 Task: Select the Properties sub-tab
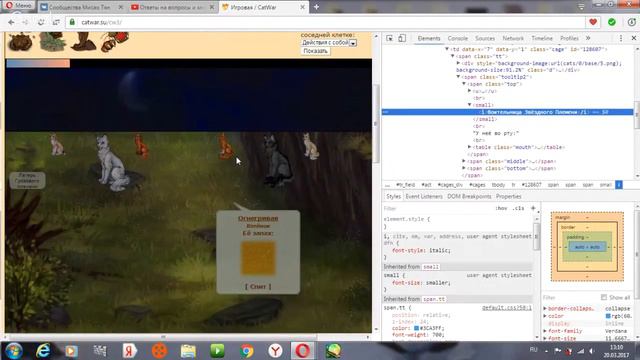509,196
